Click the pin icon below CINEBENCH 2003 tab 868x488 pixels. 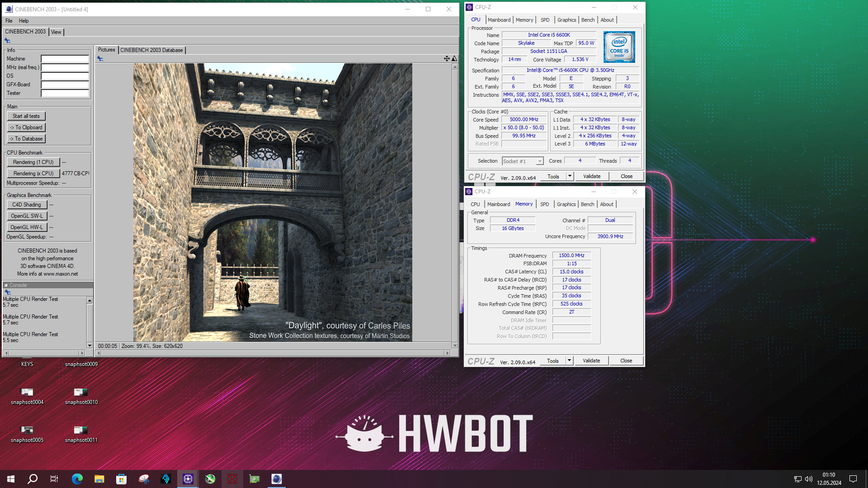pos(7,41)
